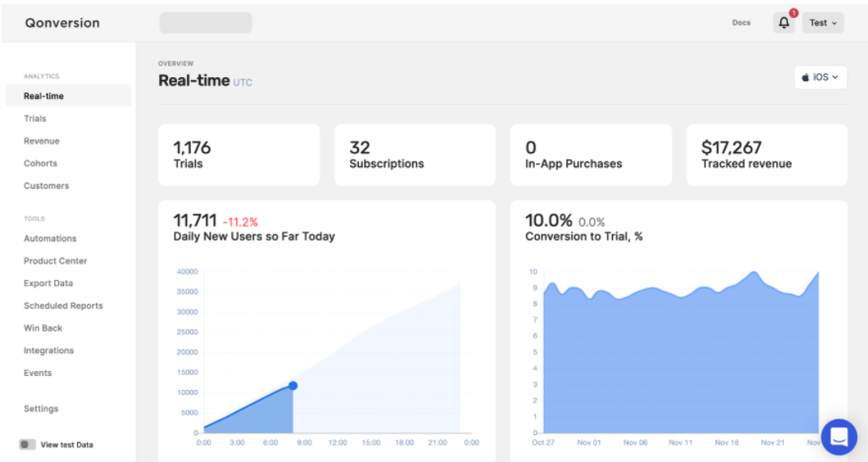The width and height of the screenshot is (868, 462).
Task: Click the Conversion to Trial, % title
Action: (x=584, y=236)
